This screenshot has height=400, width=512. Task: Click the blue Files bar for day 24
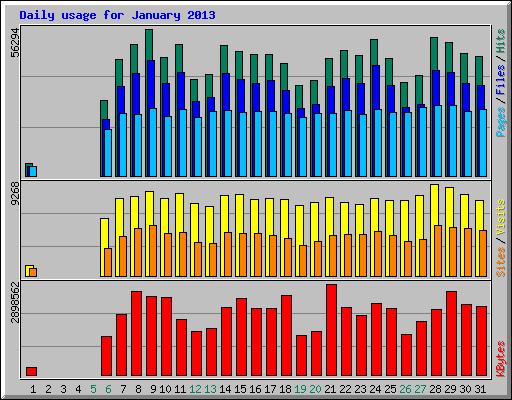coord(376,87)
